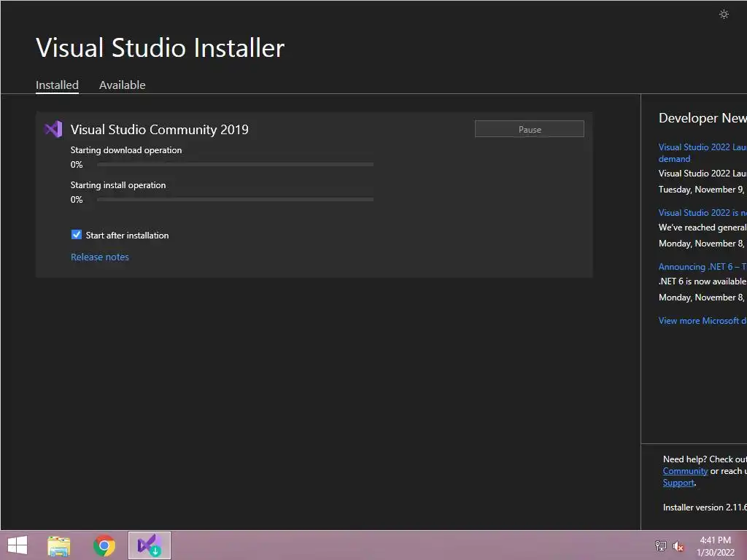Screen dimensions: 747x560
Task: Click the Starting download operation text
Action: [126, 150]
